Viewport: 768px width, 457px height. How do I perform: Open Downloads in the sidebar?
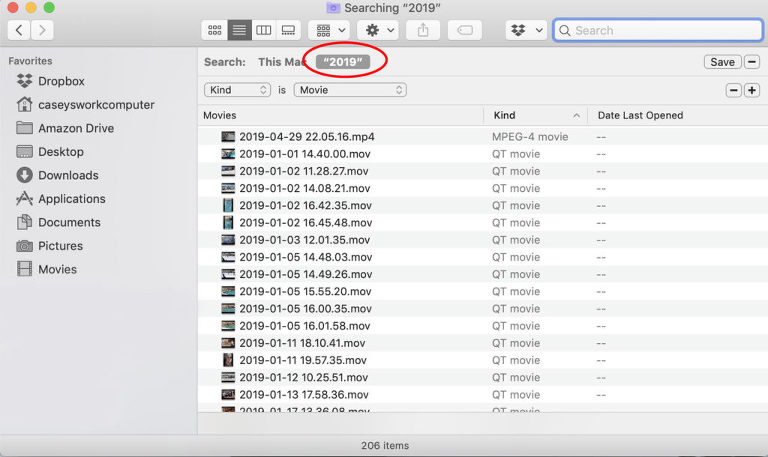(68, 175)
